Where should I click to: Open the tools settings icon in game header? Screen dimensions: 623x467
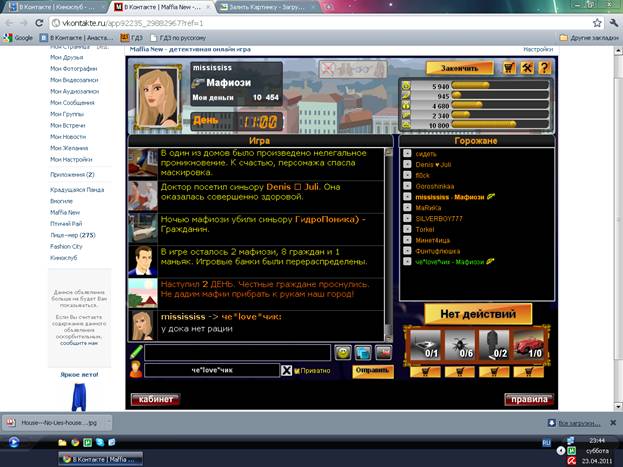click(x=527, y=68)
